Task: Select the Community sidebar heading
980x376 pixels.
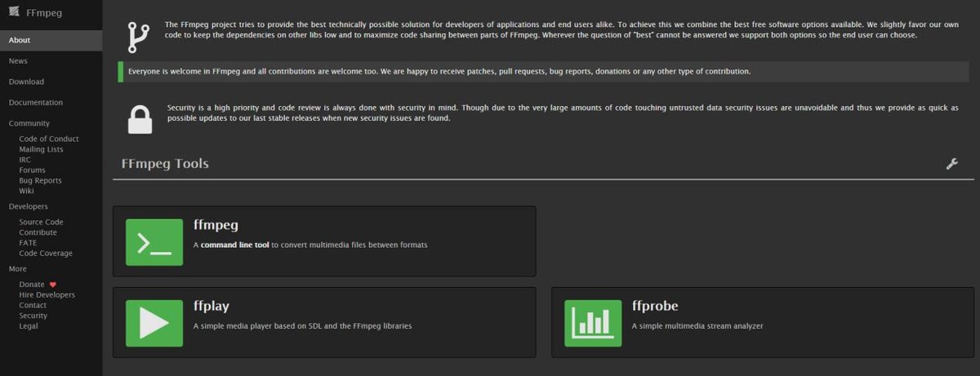Action: coord(29,123)
